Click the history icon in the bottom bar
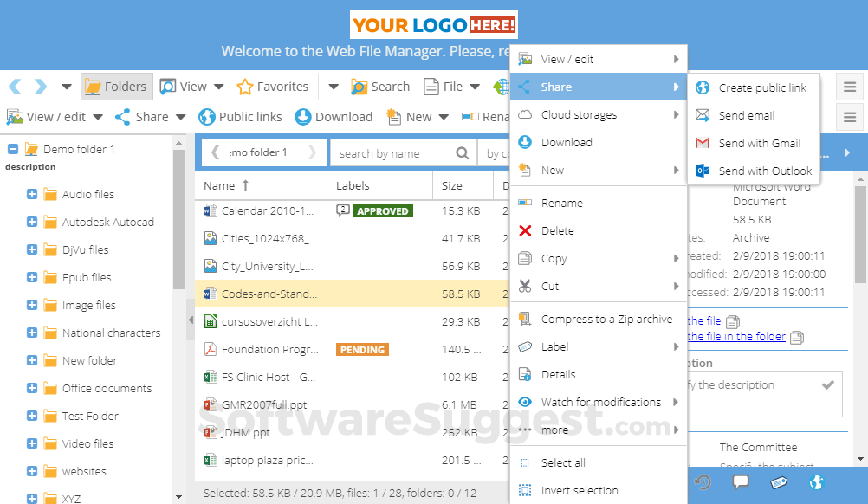The height and width of the screenshot is (504, 868). tap(703, 483)
